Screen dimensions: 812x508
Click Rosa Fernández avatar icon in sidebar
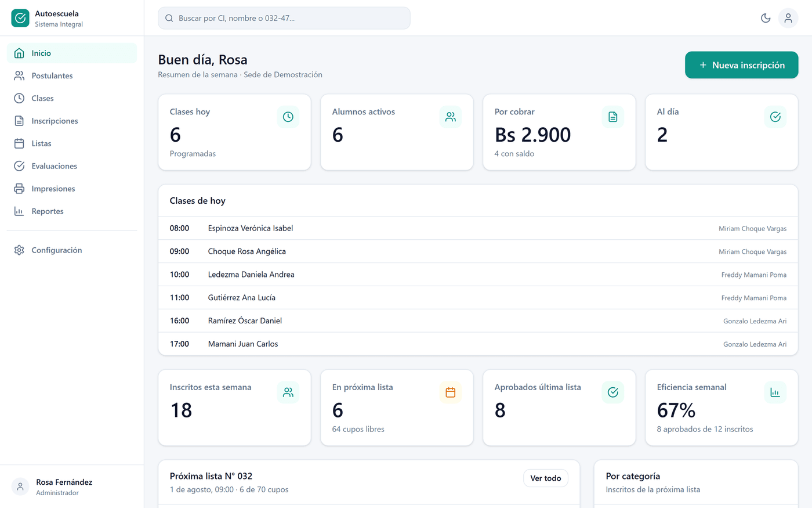pyautogui.click(x=20, y=487)
